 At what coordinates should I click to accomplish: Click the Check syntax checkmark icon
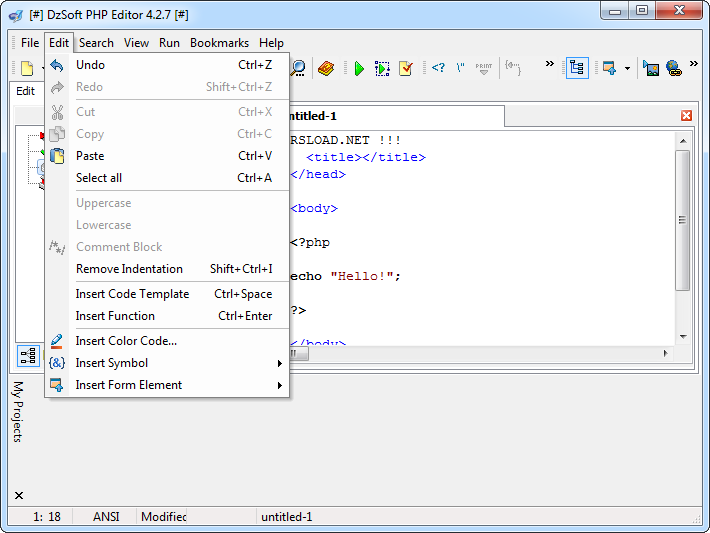(406, 68)
